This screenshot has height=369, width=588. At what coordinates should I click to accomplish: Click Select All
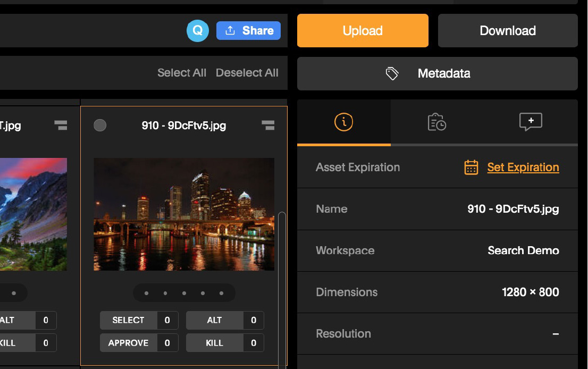pos(182,73)
